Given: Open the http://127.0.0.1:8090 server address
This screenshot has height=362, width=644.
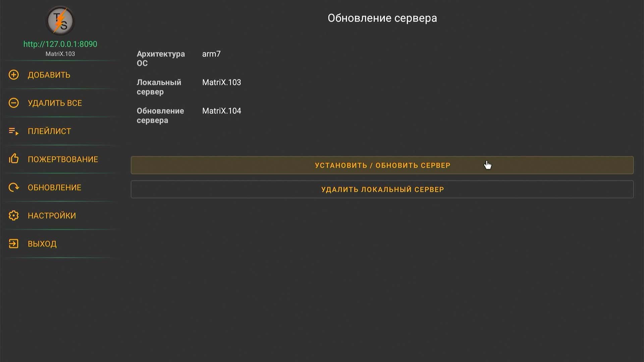Looking at the screenshot, I should tap(60, 44).
